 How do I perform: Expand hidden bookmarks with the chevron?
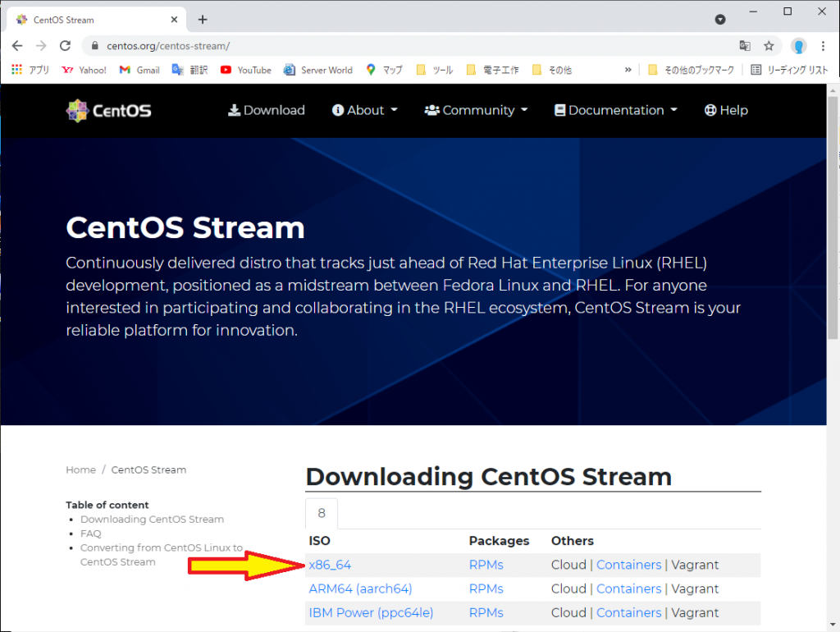click(x=628, y=70)
